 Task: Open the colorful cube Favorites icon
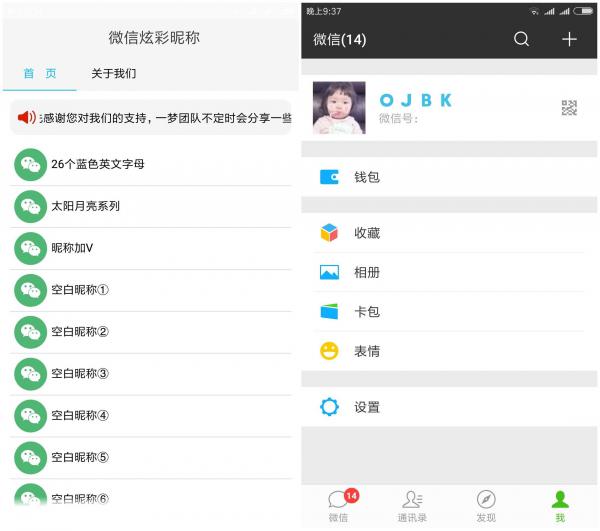point(329,233)
